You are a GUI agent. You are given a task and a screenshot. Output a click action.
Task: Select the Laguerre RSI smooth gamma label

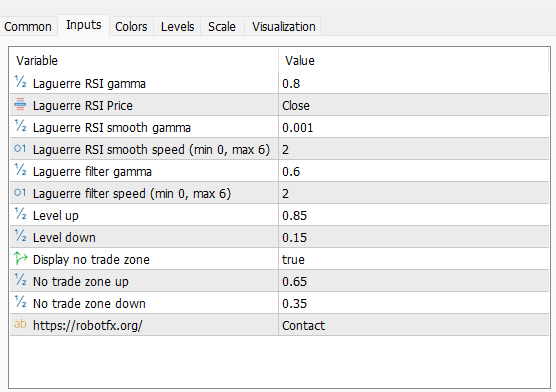(x=112, y=128)
